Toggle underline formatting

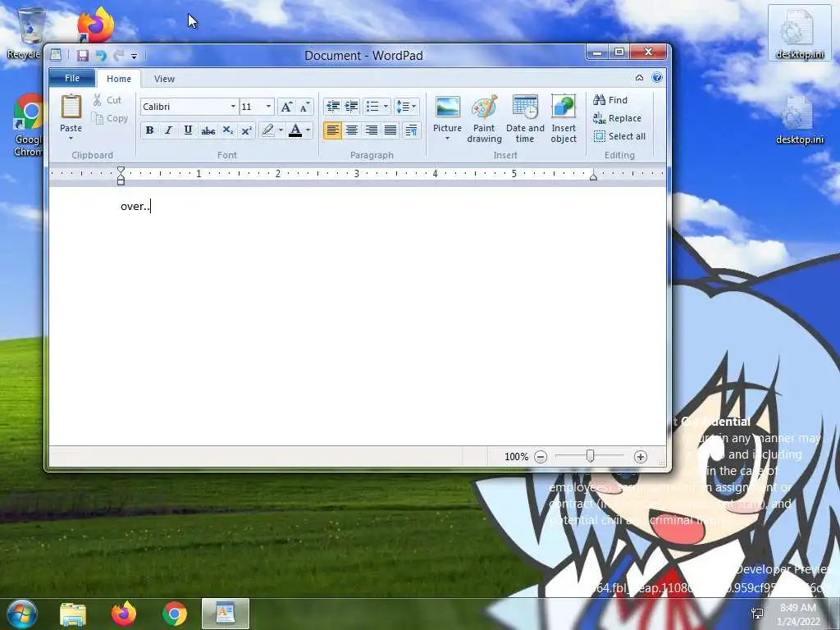point(188,130)
